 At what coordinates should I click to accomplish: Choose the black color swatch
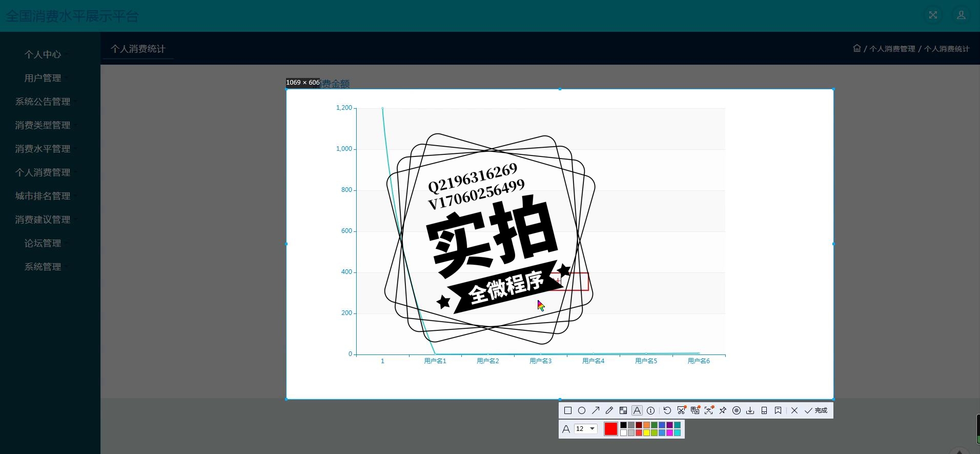[623, 425]
